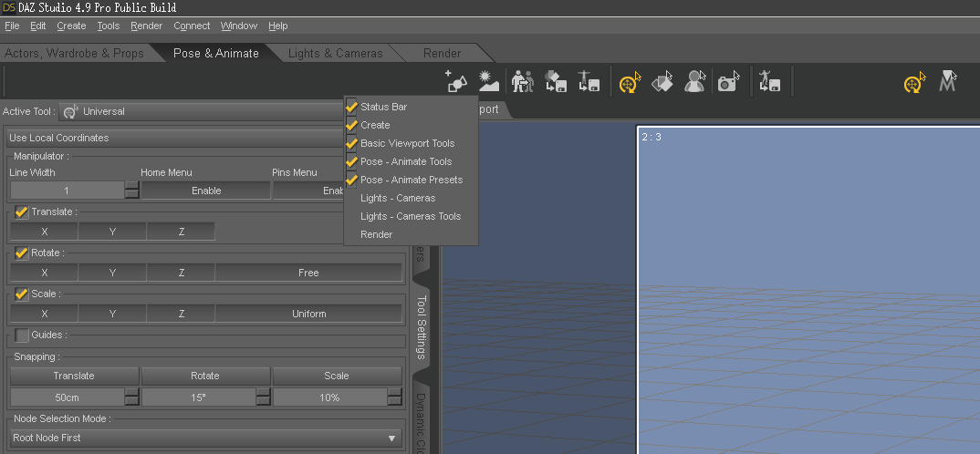The image size is (980, 454).
Task: Click the 15° snapping stepper arrows
Action: click(263, 397)
